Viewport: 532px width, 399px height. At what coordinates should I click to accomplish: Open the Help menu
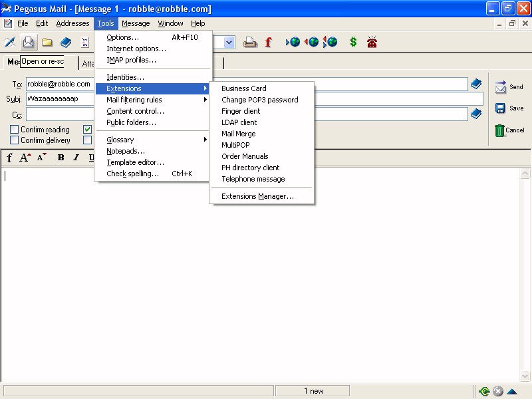[x=198, y=23]
